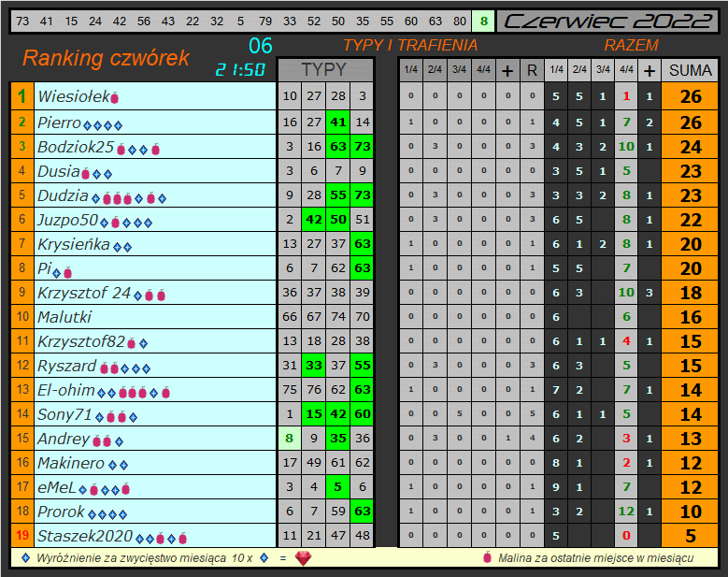Click red rank number 19
Image resolution: width=728 pixels, height=577 pixels.
tap(22, 535)
